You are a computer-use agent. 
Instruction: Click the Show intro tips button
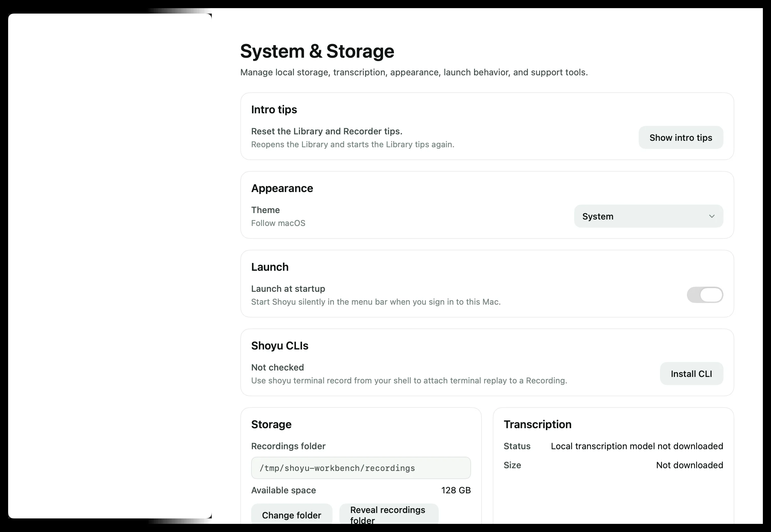pyautogui.click(x=681, y=137)
